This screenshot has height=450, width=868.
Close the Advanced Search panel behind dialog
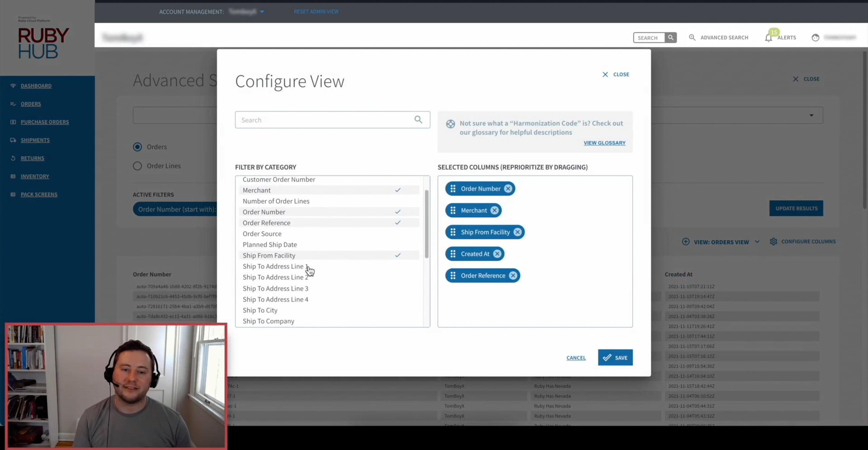(806, 79)
